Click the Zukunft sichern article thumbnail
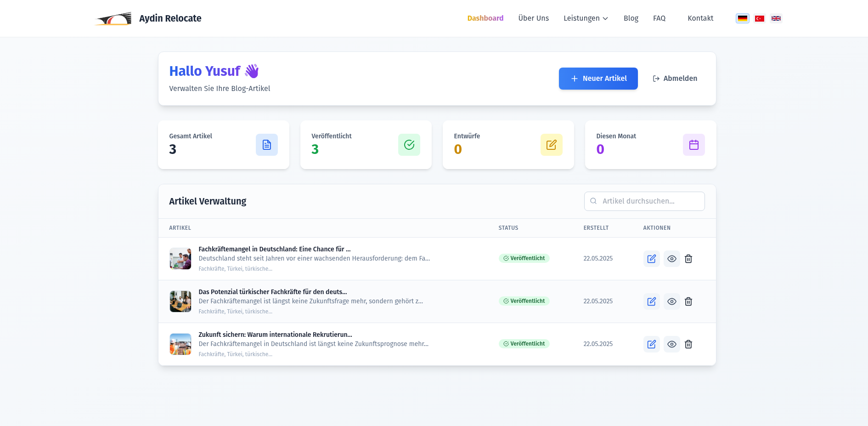Image resolution: width=868 pixels, height=426 pixels. [x=180, y=344]
